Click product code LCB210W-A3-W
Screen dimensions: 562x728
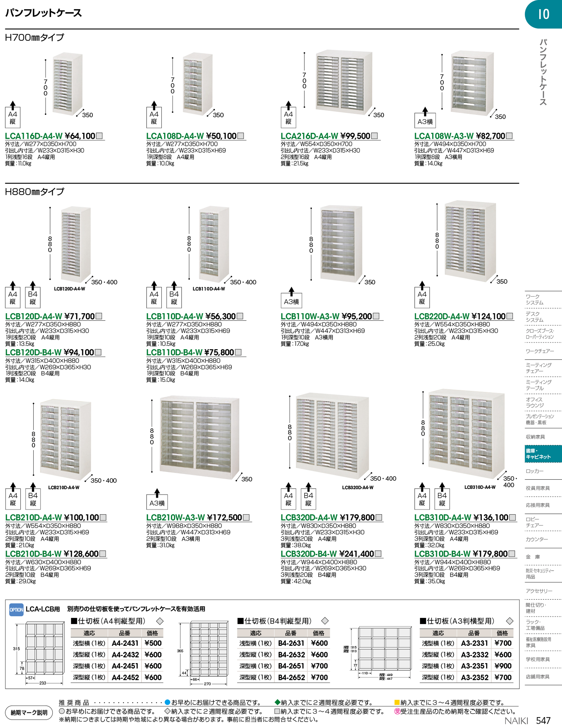pyautogui.click(x=176, y=518)
